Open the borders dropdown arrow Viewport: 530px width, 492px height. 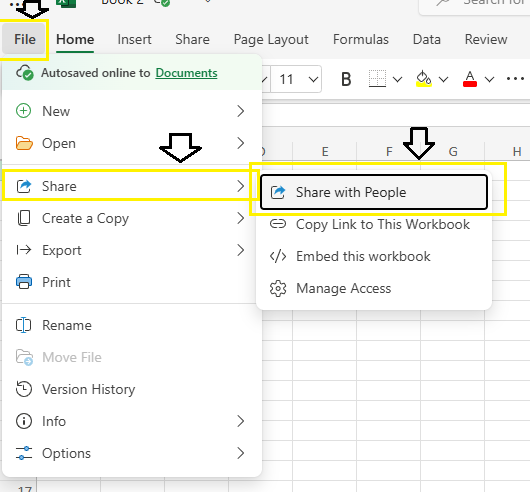click(398, 80)
